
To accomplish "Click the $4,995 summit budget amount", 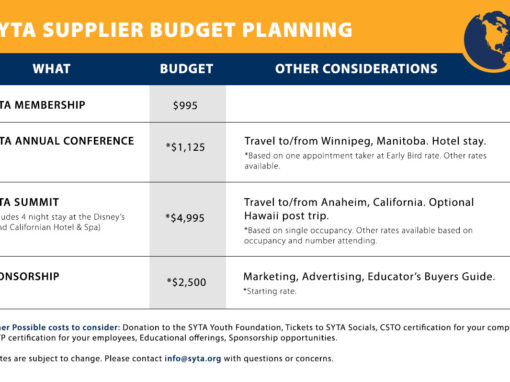I will click(185, 218).
